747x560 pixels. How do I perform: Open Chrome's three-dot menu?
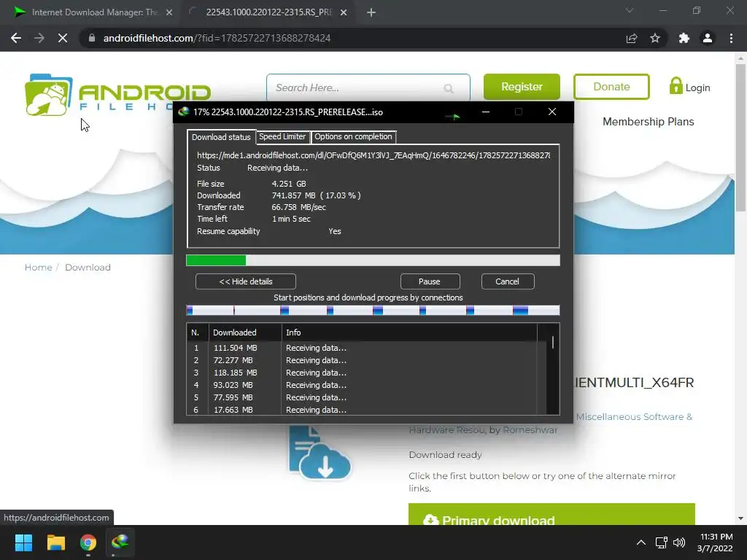pyautogui.click(x=731, y=38)
